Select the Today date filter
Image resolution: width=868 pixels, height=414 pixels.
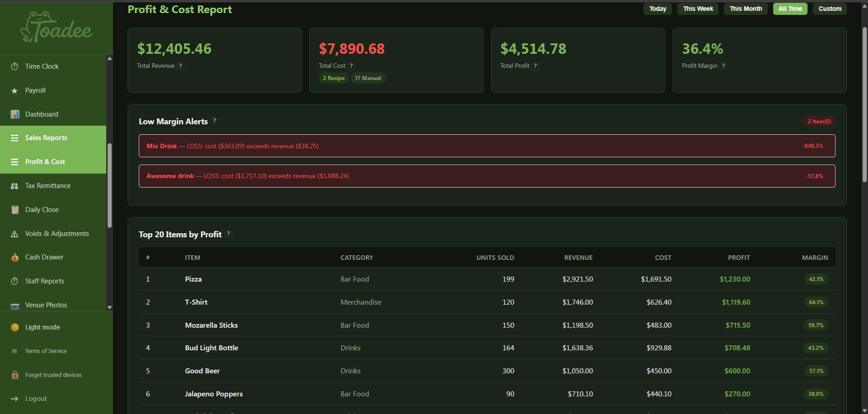point(658,9)
